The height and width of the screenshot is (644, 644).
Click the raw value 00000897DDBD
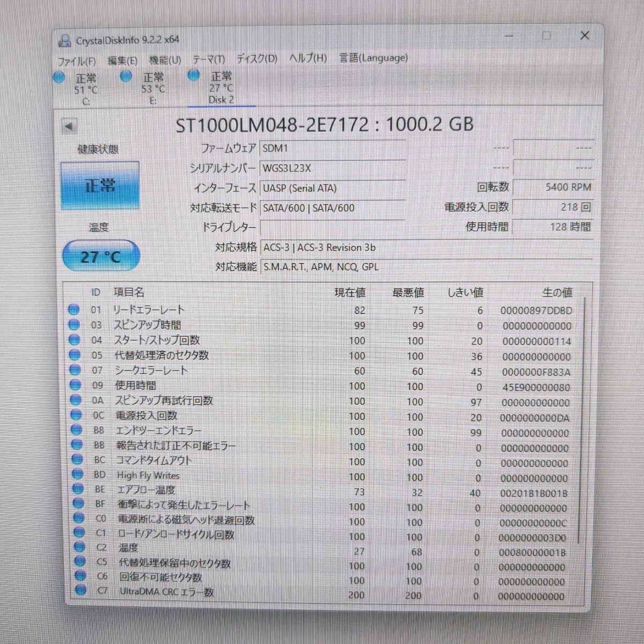coord(536,310)
